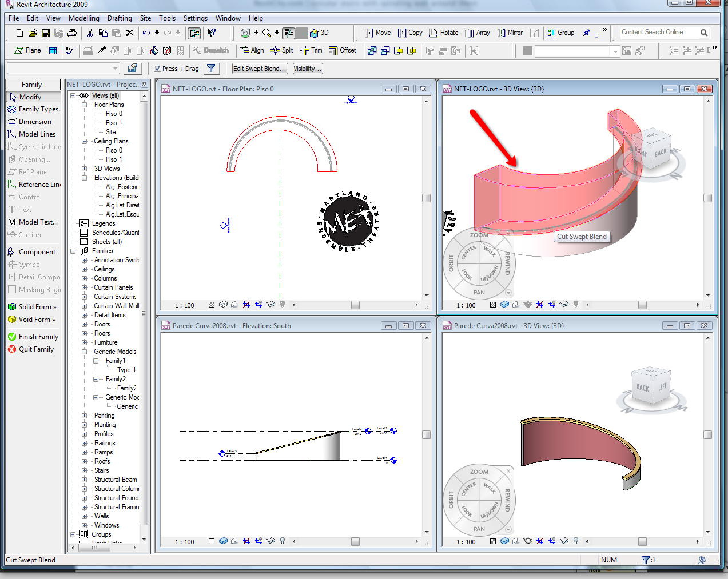Open the Drafting menu
728x579 pixels.
tap(120, 18)
